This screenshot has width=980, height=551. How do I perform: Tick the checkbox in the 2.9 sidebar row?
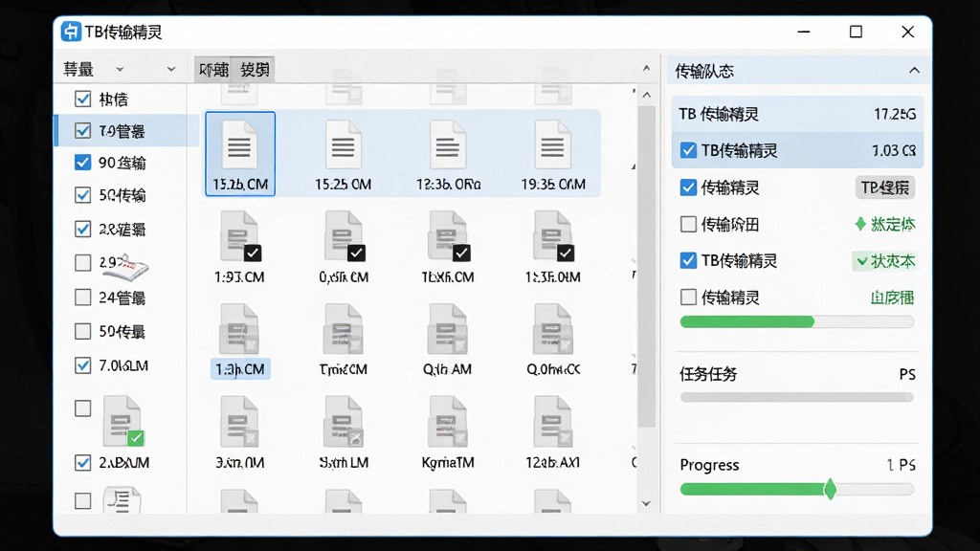point(82,262)
